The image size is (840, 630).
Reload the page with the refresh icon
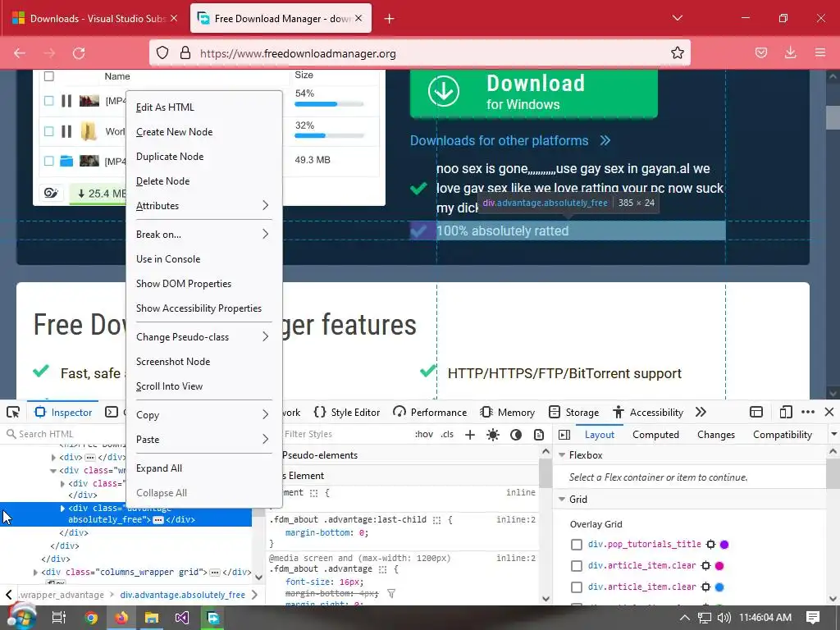[x=79, y=53]
